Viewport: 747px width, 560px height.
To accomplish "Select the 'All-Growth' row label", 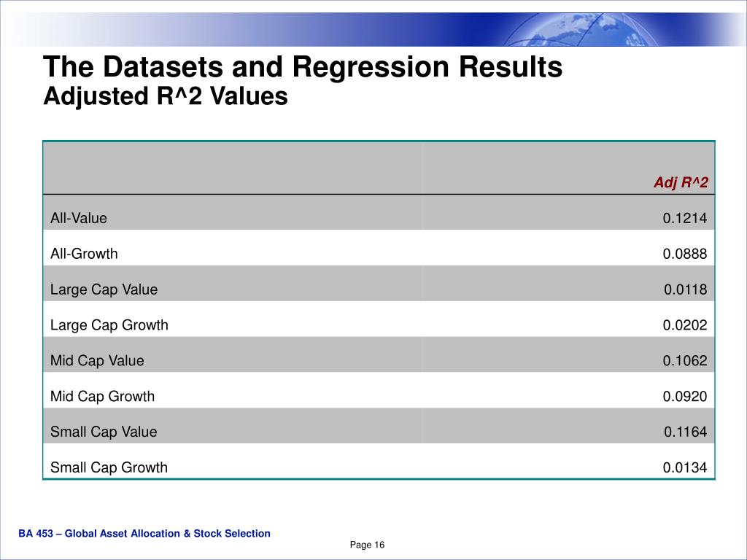I will tap(84, 253).
